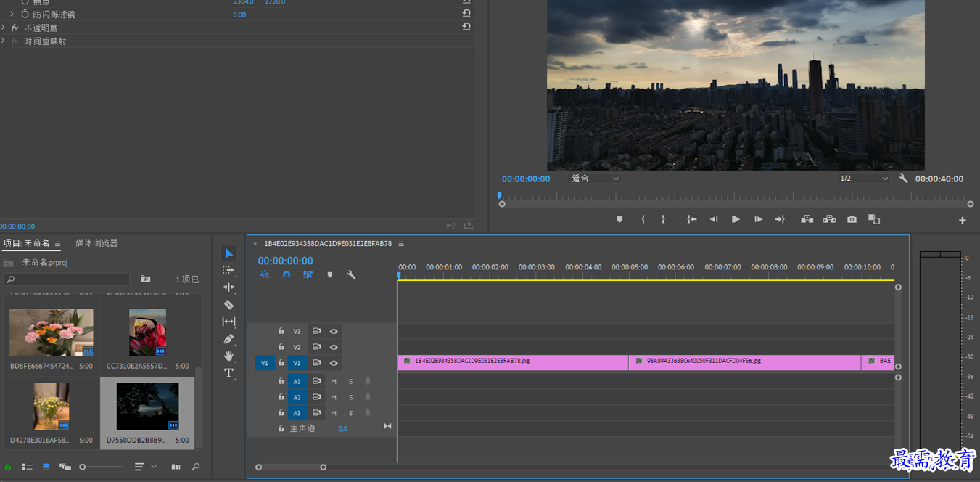
Task: Mark Out point in Program Monitor
Action: [x=663, y=219]
